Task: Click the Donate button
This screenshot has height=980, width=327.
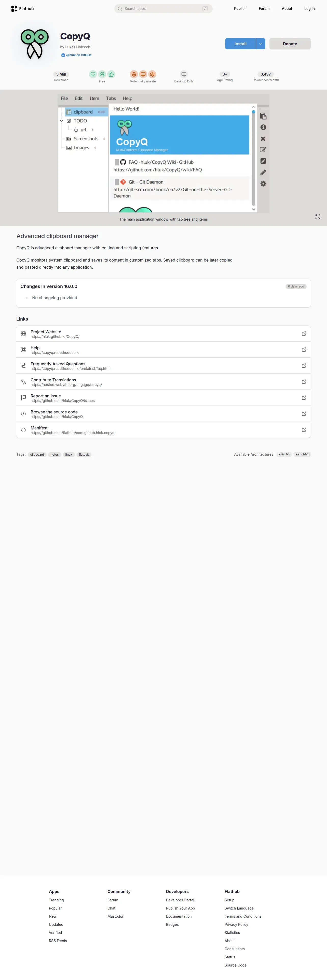Action: point(290,44)
